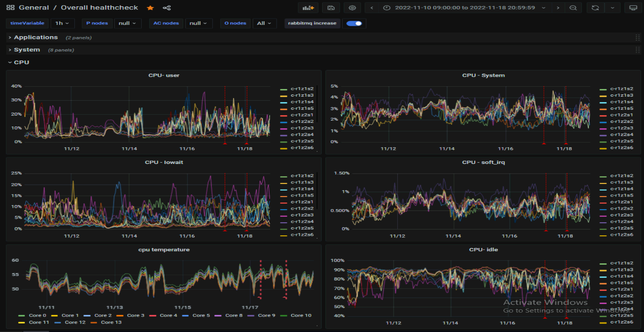Refresh the dashboard
The image size is (644, 332).
(x=595, y=8)
